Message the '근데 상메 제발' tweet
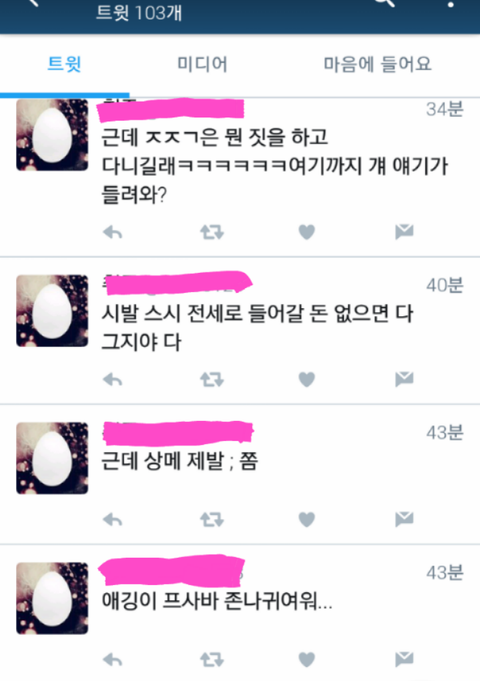The width and height of the screenshot is (480, 681). [404, 519]
